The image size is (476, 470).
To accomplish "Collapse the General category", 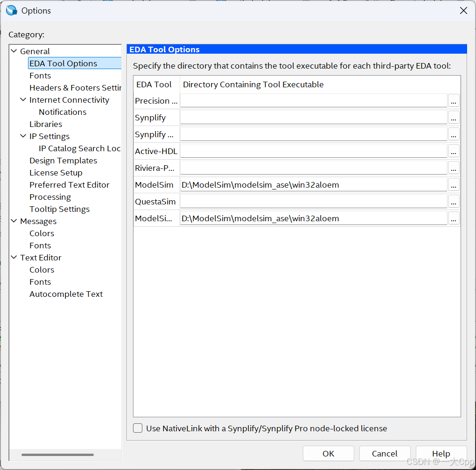I will 14,51.
